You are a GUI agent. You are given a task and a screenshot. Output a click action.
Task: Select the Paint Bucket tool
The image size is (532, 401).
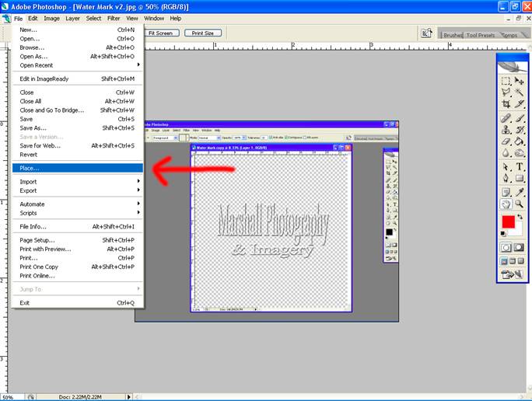[x=519, y=141]
